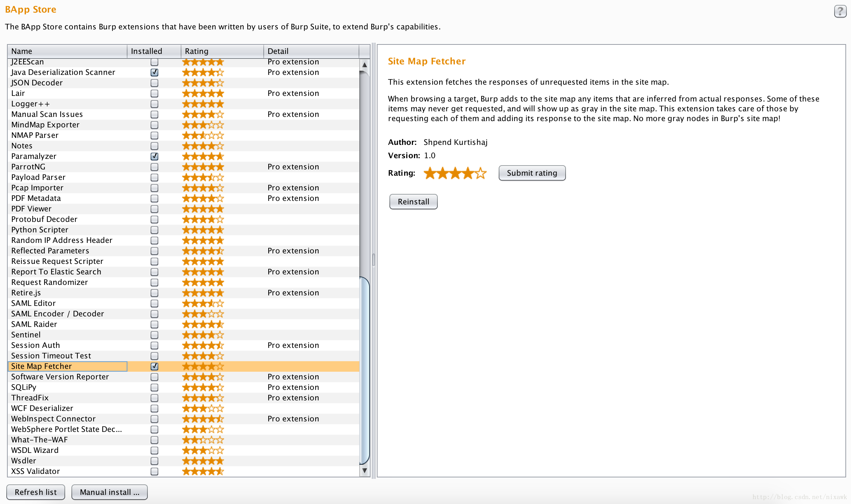Select the Sentinel extension row
The height and width of the screenshot is (504, 851).
click(184, 335)
